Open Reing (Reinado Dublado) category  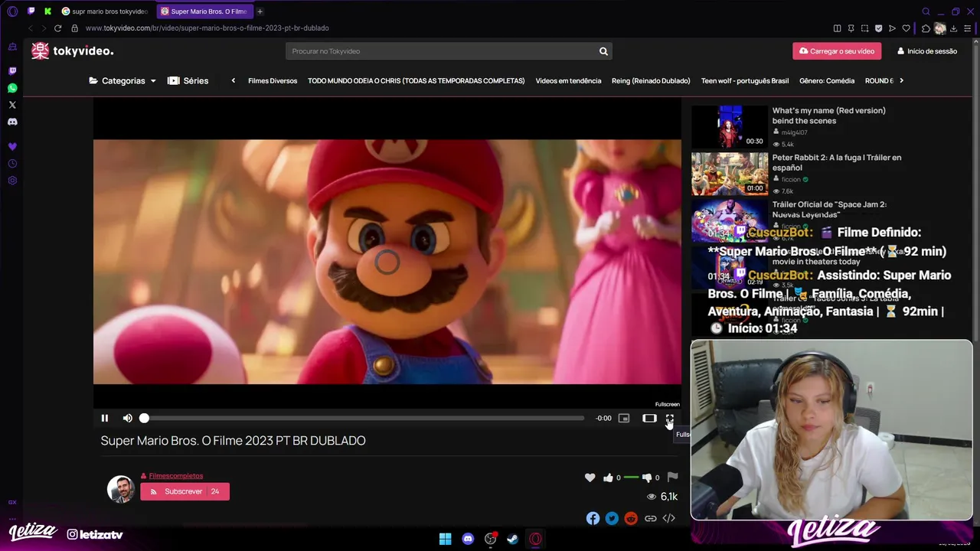pyautogui.click(x=651, y=80)
